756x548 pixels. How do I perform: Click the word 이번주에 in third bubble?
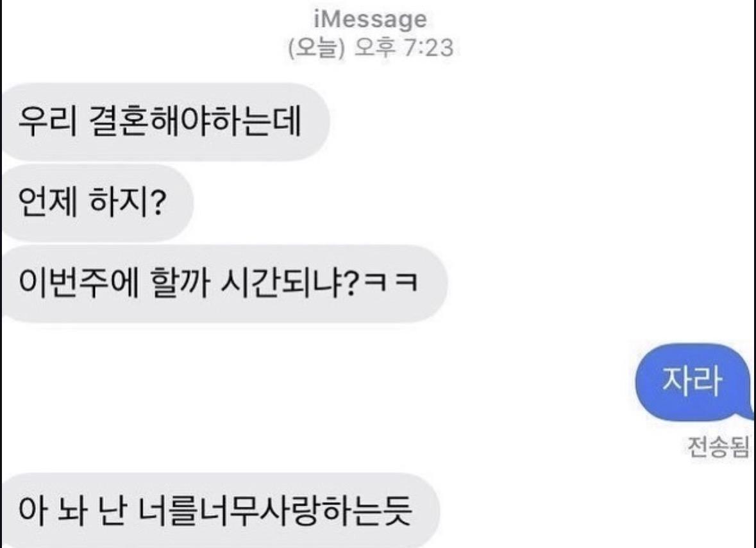[79, 282]
